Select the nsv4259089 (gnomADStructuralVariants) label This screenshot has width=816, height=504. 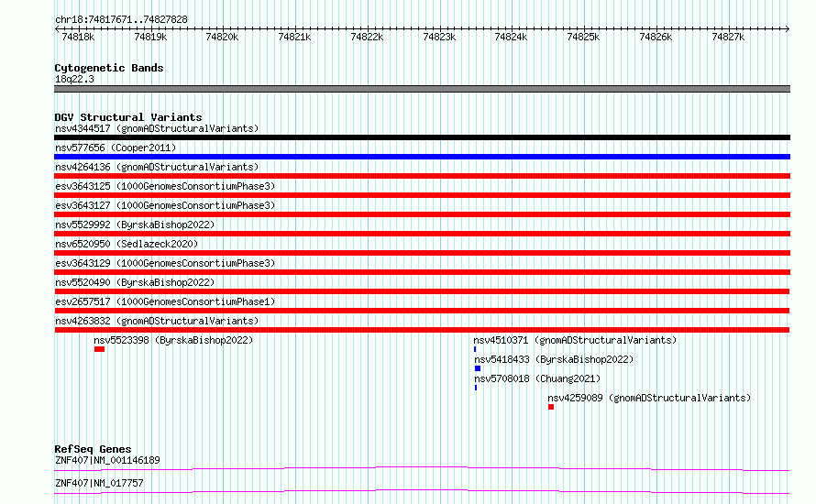pyautogui.click(x=649, y=398)
